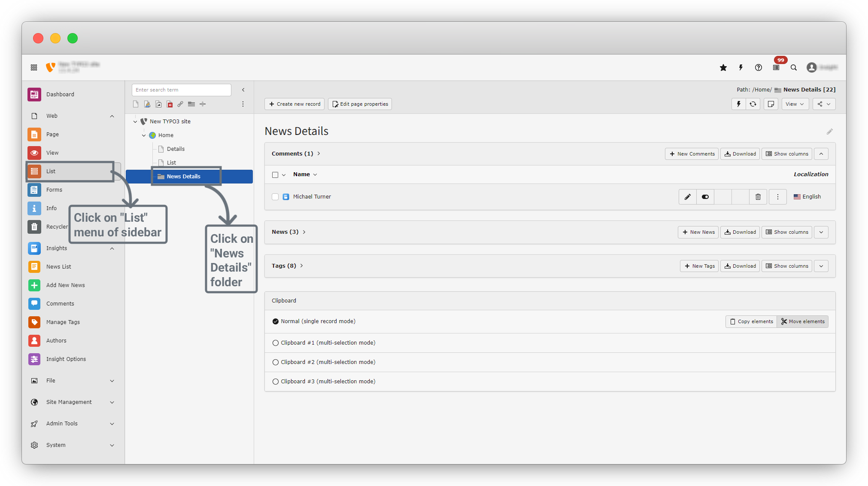Click the New Tags button

pos(699,266)
